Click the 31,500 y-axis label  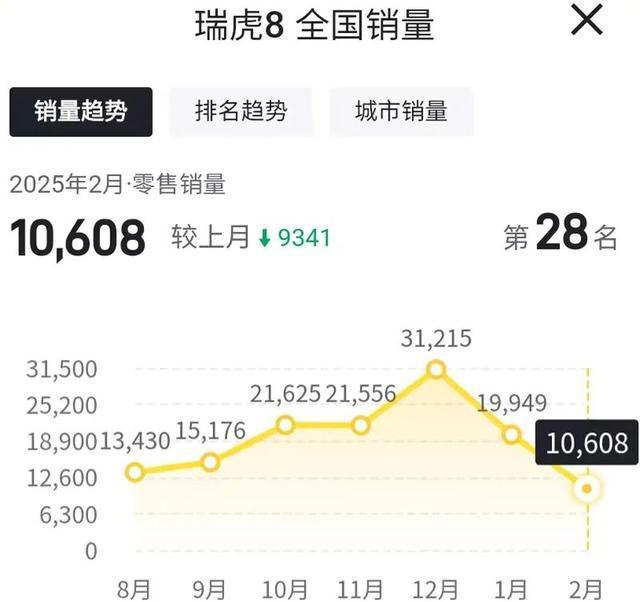click(62, 369)
